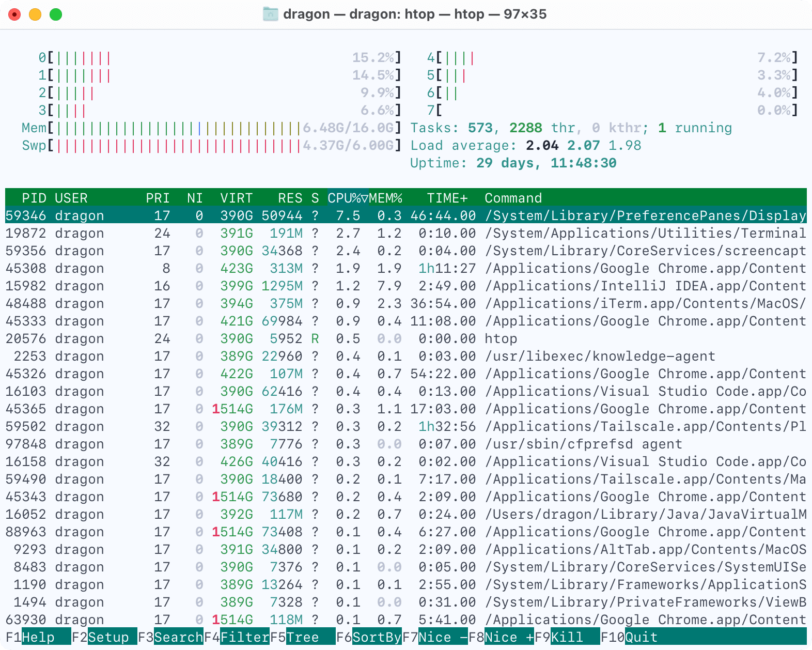
Task: Select knowledge-agent process row PID 2253
Action: tap(406, 356)
